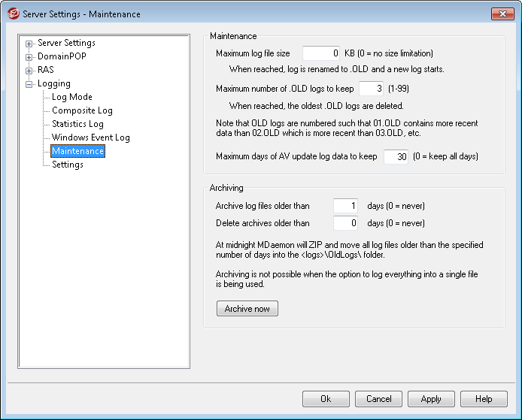This screenshot has width=522, height=420.
Task: Select Log Mode in the tree
Action: [71, 98]
